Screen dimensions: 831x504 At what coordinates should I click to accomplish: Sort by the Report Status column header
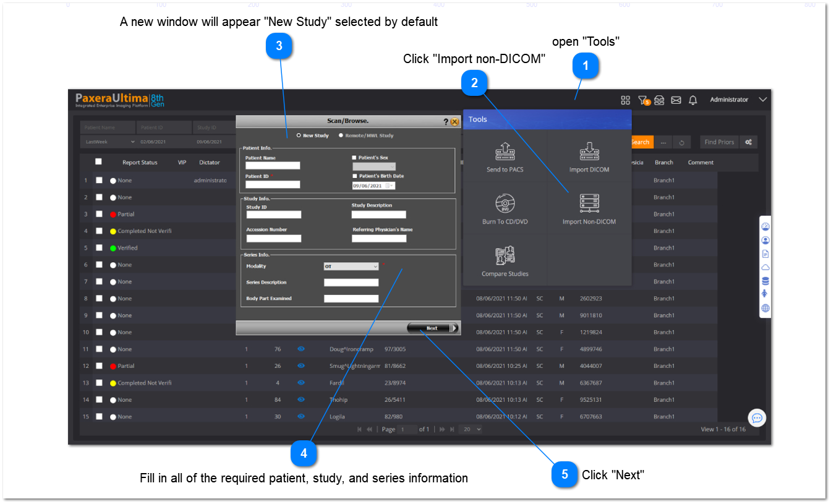pyautogui.click(x=140, y=163)
